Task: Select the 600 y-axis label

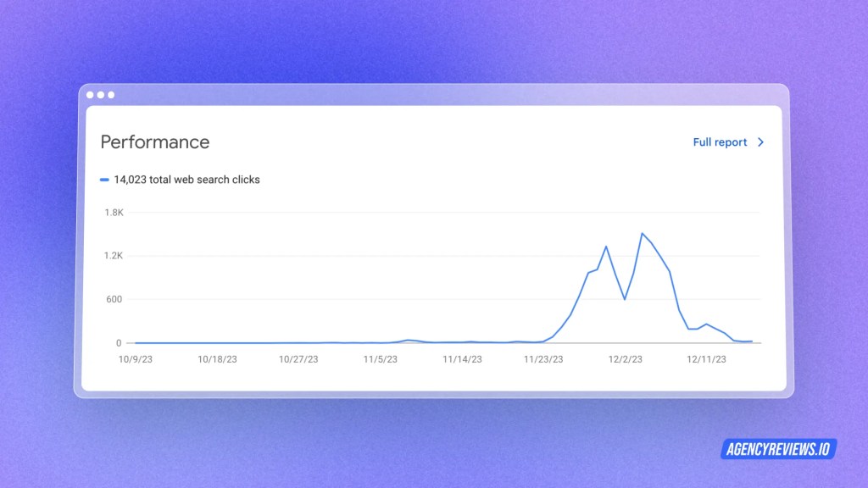Action: (x=114, y=299)
